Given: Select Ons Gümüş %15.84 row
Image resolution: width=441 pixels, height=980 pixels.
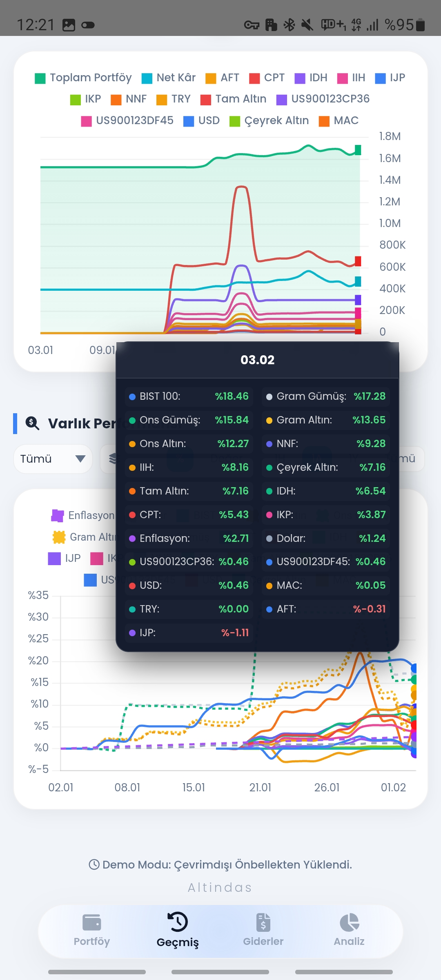Looking at the screenshot, I should [189, 420].
